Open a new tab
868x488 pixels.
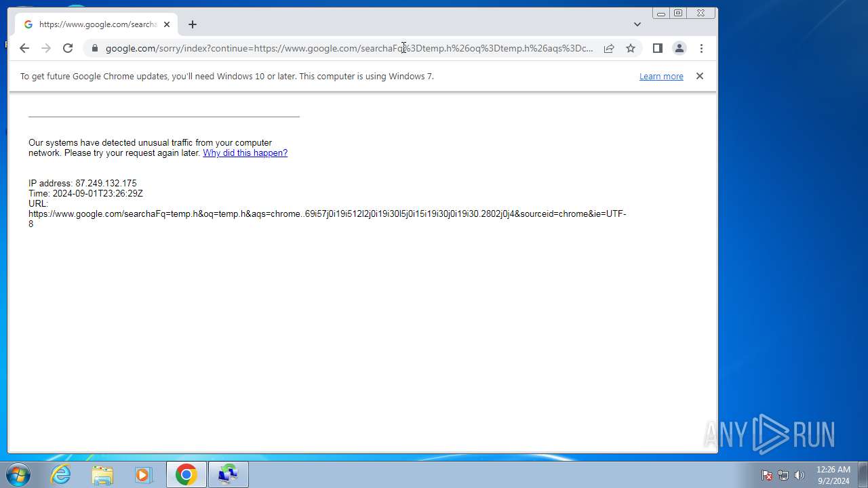click(193, 24)
